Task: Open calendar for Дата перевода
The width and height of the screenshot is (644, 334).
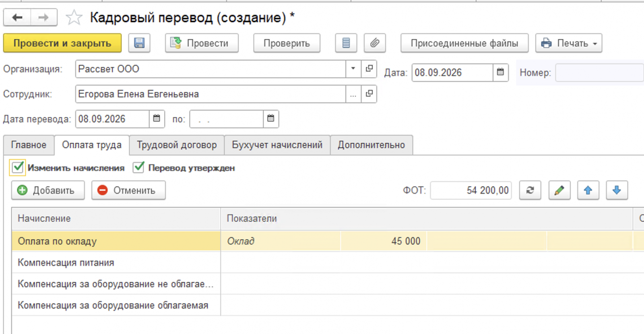Action: pos(157,119)
